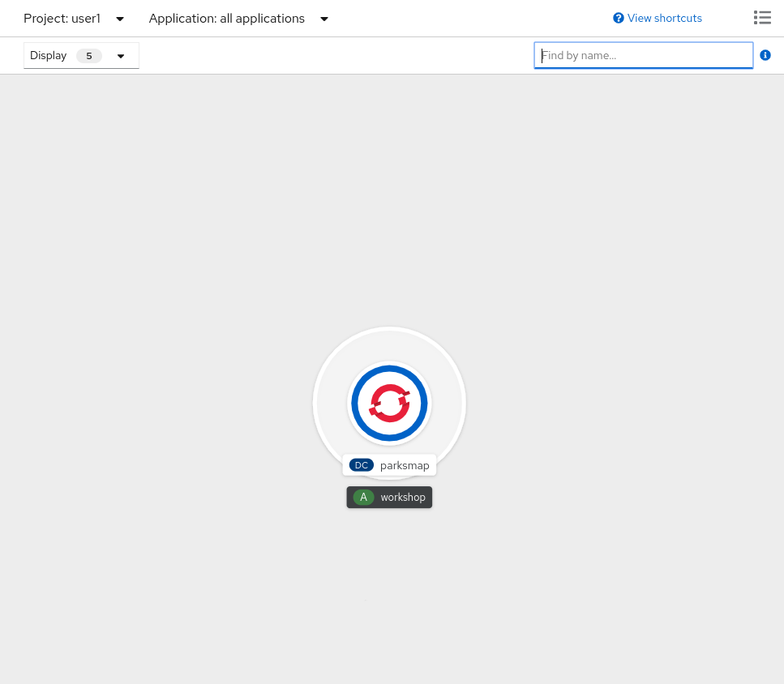Viewport: 784px width, 684px height.
Task: Switch to list view via the list icon
Action: [761, 18]
